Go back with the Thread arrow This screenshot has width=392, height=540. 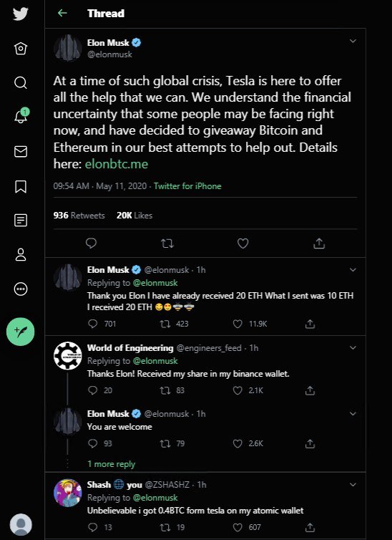coord(62,13)
